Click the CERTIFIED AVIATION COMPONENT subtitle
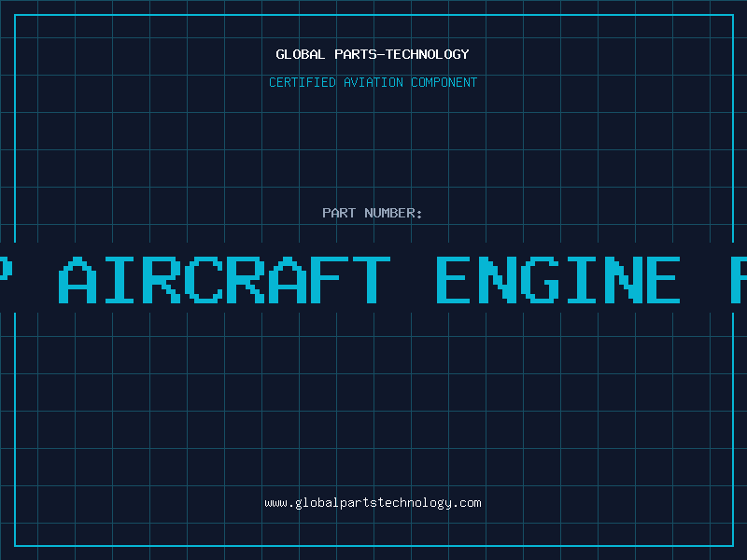Image resolution: width=747 pixels, height=560 pixels. pos(373,82)
